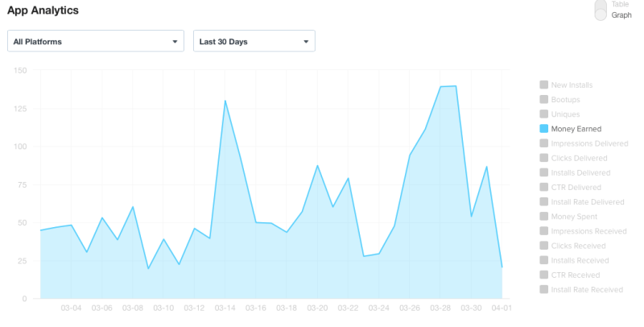Click the Installs Received label
Viewport: 644px width, 327px height.
pos(581,260)
